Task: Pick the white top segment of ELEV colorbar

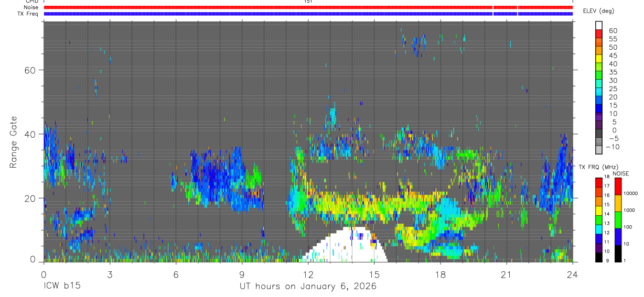Action: (599, 24)
